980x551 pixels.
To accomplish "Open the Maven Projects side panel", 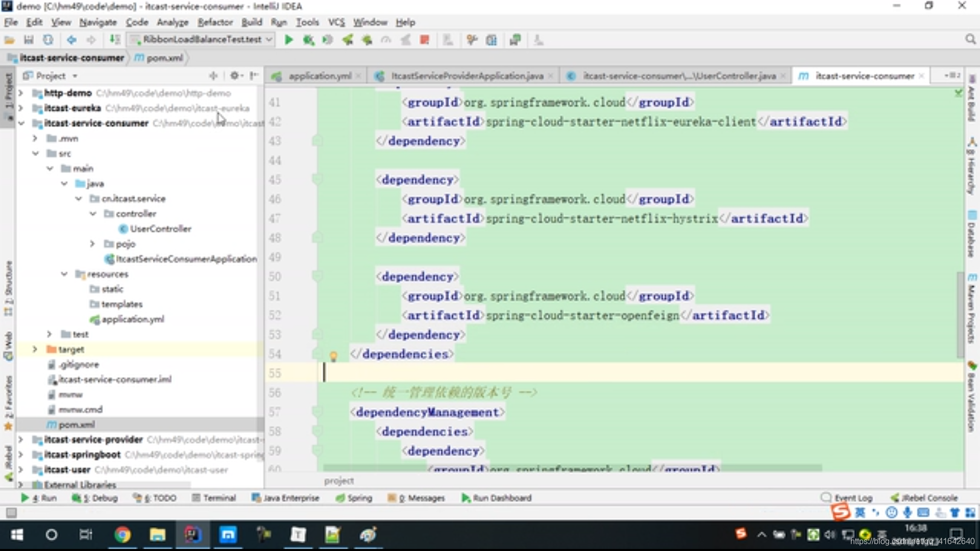I will 971,309.
